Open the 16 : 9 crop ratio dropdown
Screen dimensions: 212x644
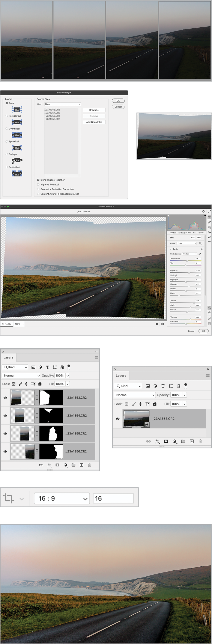coord(62,498)
